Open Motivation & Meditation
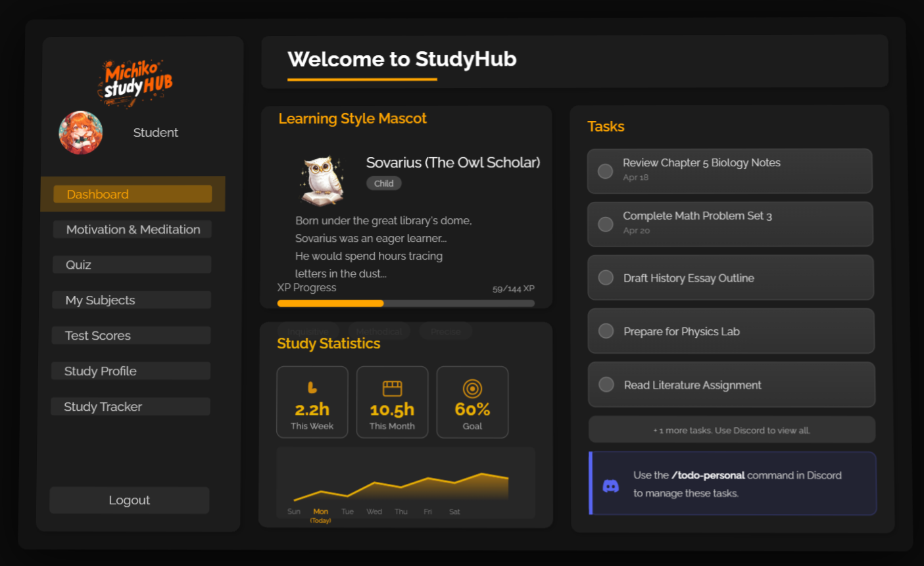The height and width of the screenshot is (566, 924). click(x=132, y=229)
